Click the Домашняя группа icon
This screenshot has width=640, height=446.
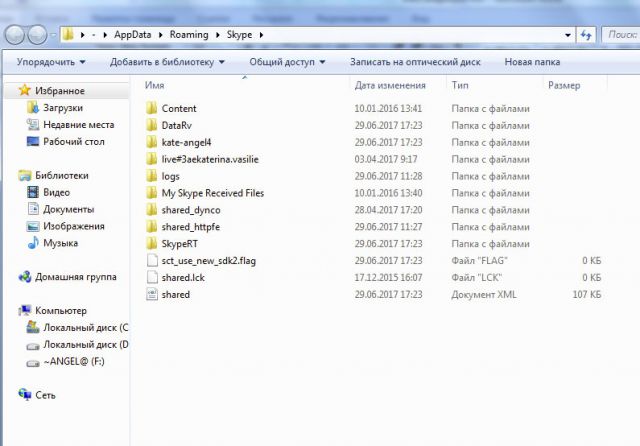pos(24,277)
